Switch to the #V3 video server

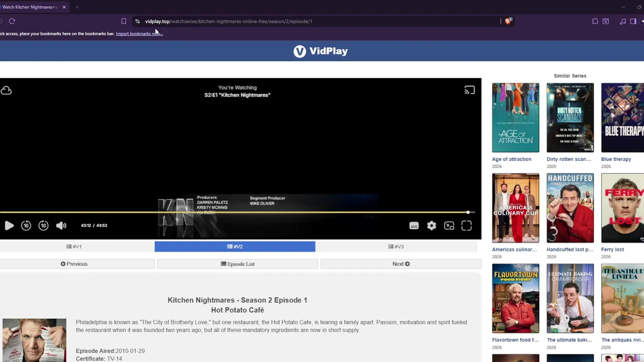pos(396,246)
